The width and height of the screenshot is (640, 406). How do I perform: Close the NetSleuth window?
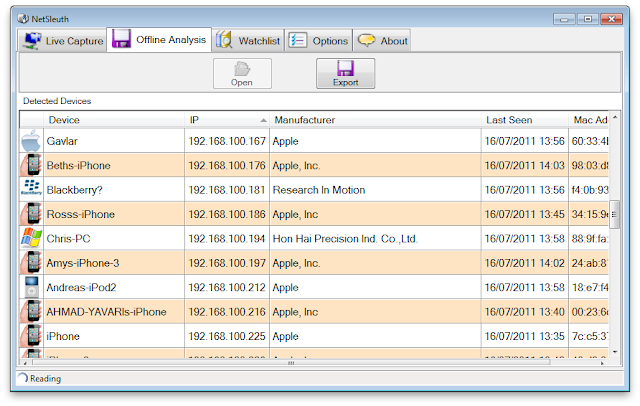coord(611,19)
